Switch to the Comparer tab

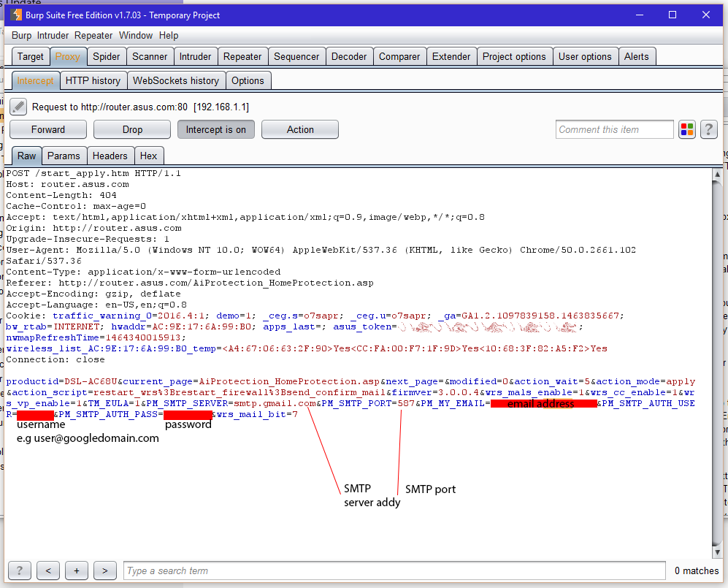pos(399,57)
